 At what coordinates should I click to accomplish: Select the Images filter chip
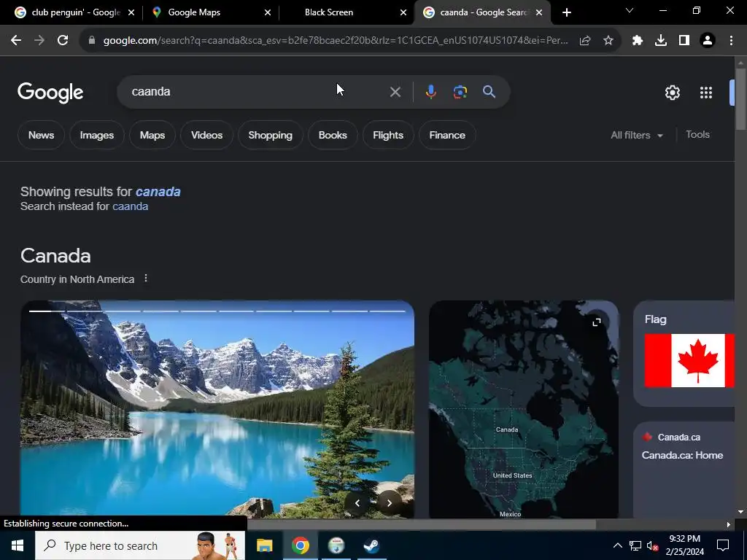(x=97, y=135)
